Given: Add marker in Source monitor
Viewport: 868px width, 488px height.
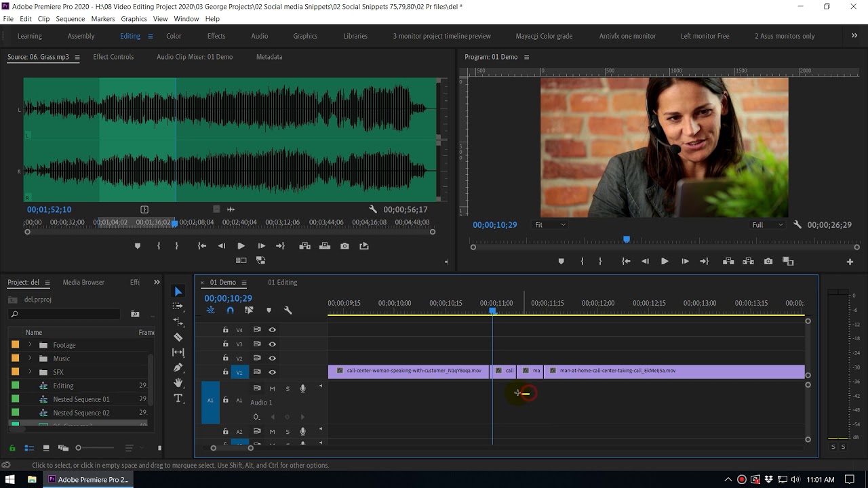Looking at the screenshot, I should (138, 246).
